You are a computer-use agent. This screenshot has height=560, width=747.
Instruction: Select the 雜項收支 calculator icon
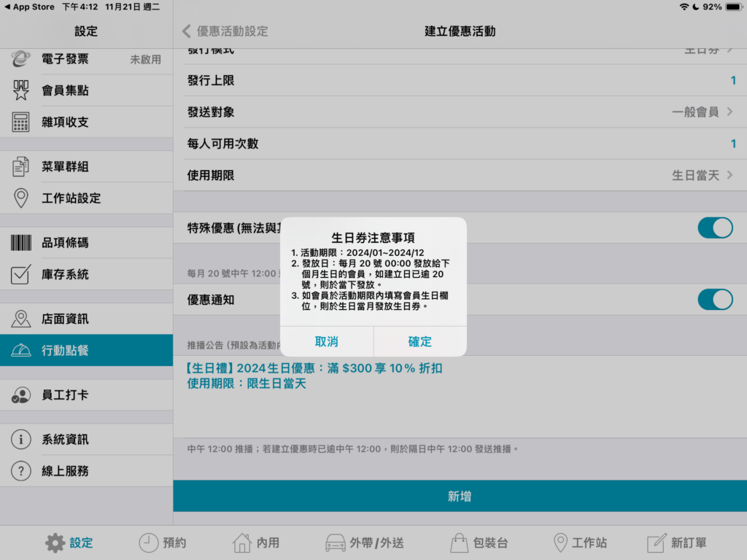coord(21,122)
